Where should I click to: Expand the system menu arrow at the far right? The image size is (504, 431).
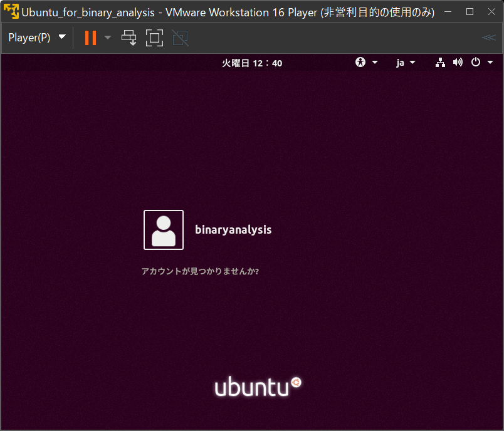[x=490, y=62]
